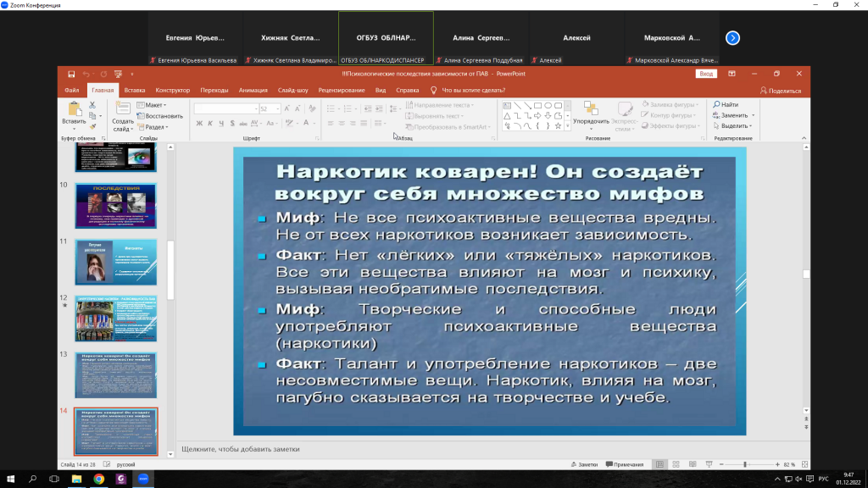The image size is (868, 488).
Task: Increase list indent level
Action: coord(379,109)
